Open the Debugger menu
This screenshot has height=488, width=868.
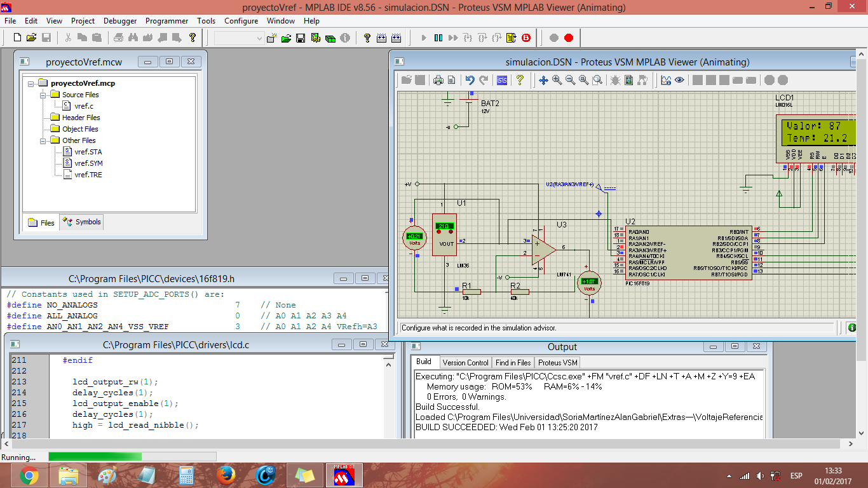(x=120, y=21)
